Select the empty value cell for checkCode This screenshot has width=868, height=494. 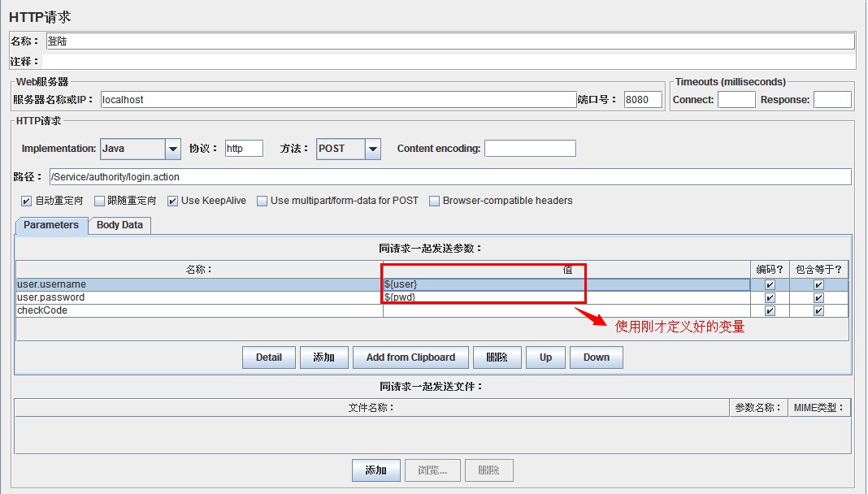click(x=566, y=310)
